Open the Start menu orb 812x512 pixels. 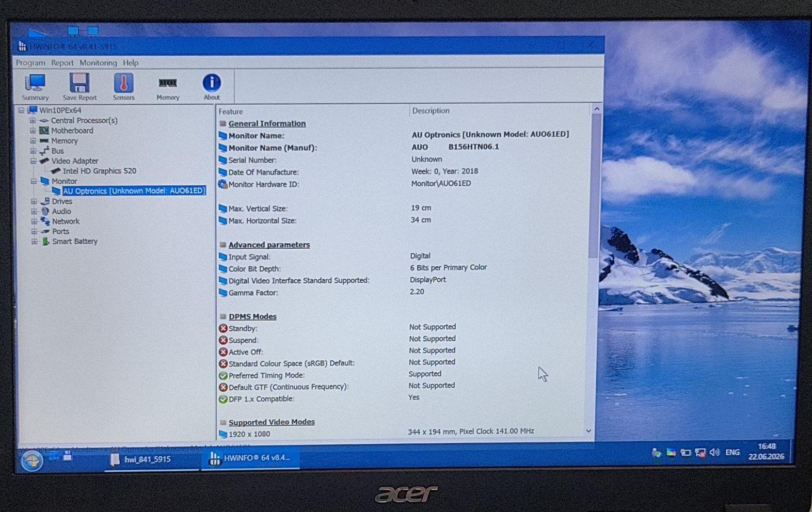pos(31,460)
